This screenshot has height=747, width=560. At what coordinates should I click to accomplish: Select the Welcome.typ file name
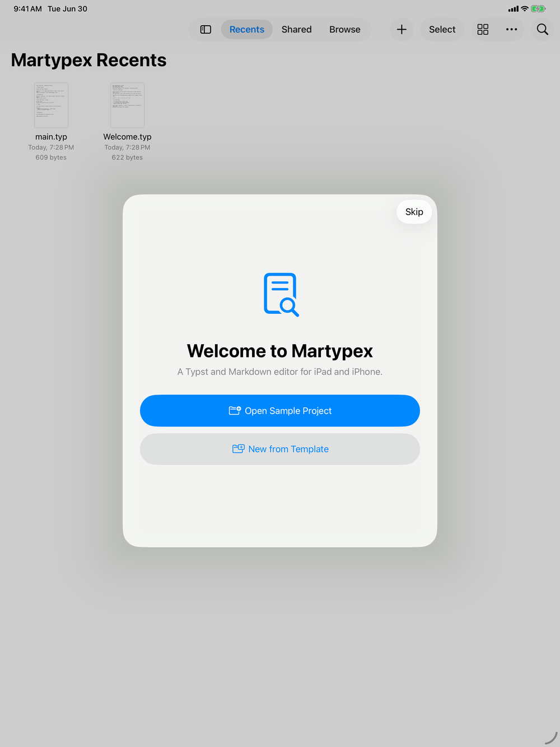[127, 137]
